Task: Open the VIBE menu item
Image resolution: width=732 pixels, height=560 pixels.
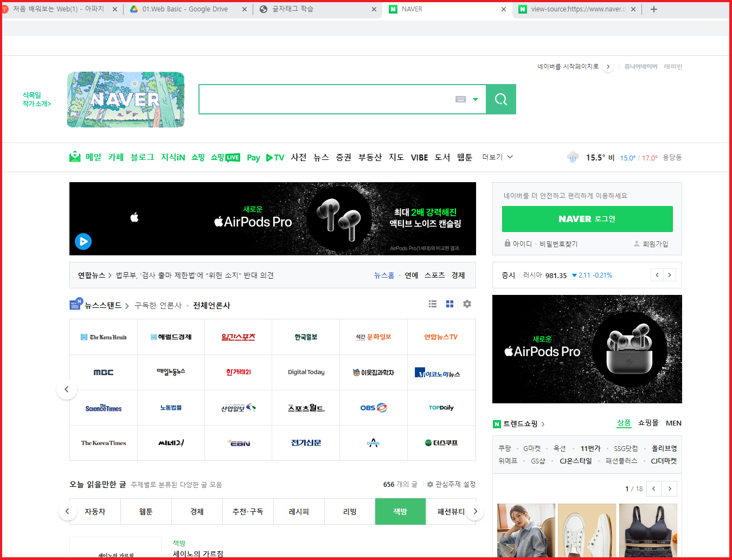Action: 419,158
